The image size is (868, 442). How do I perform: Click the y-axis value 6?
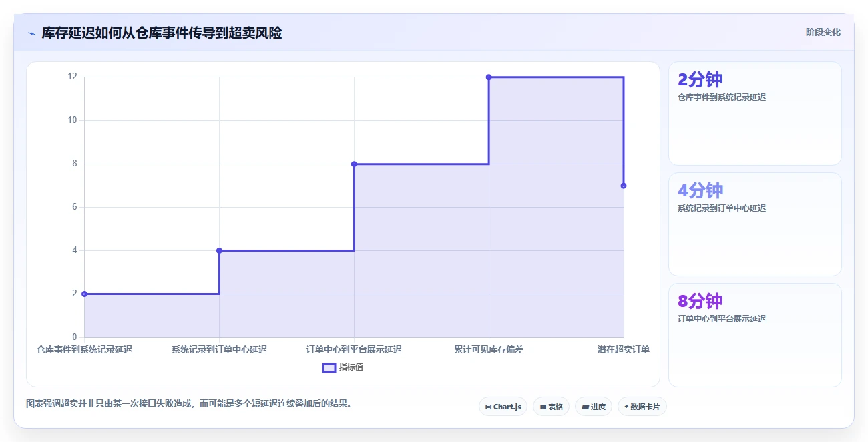(75, 207)
